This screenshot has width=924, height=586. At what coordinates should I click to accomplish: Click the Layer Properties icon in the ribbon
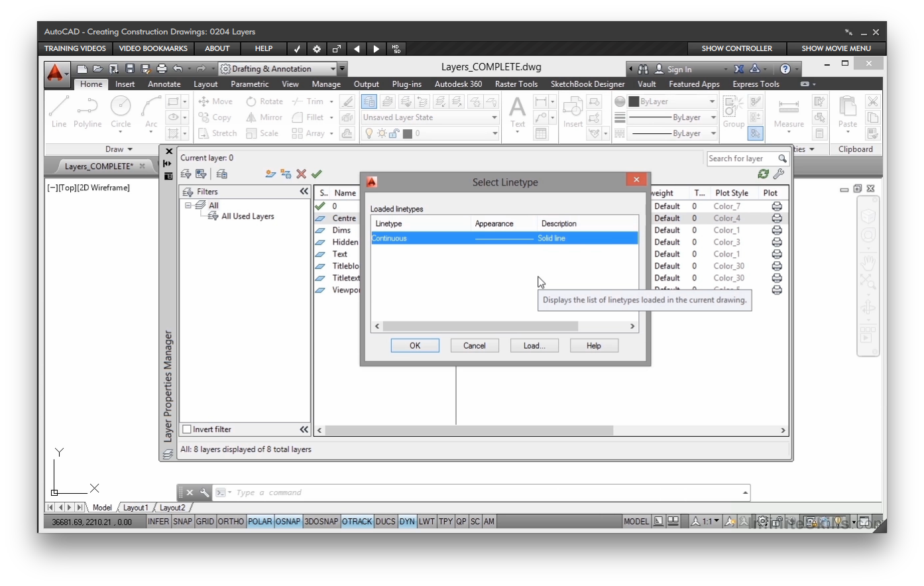click(x=370, y=101)
